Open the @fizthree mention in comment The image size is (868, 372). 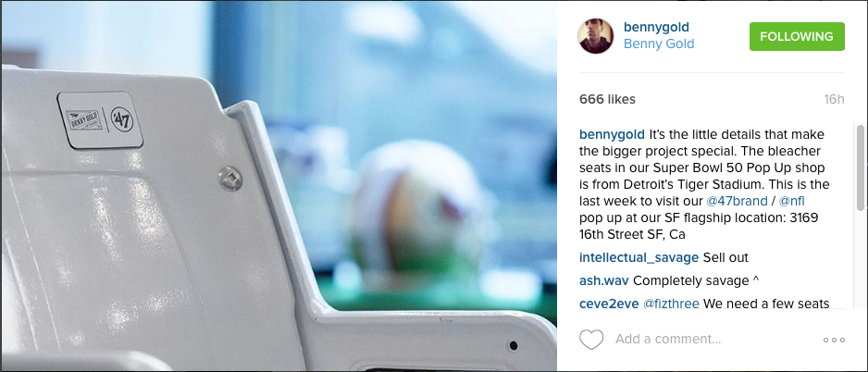671,304
